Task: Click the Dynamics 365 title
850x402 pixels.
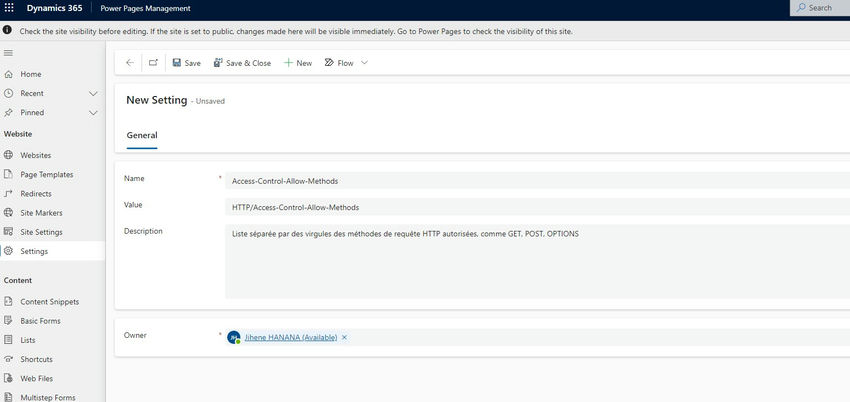Action: click(x=55, y=8)
